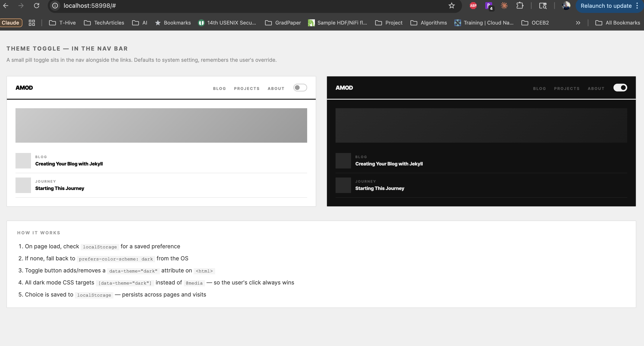Viewport: 644px width, 346px height.
Task: Open Starting This Journey in dark preview
Action: point(380,188)
